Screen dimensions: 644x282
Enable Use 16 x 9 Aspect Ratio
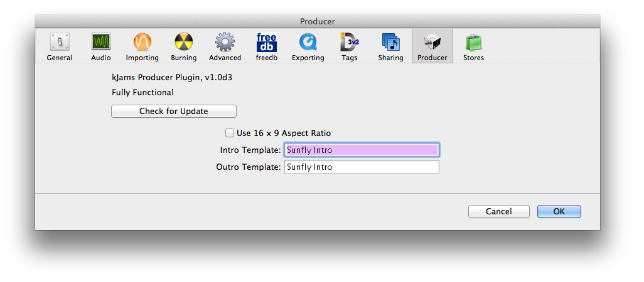pos(230,133)
